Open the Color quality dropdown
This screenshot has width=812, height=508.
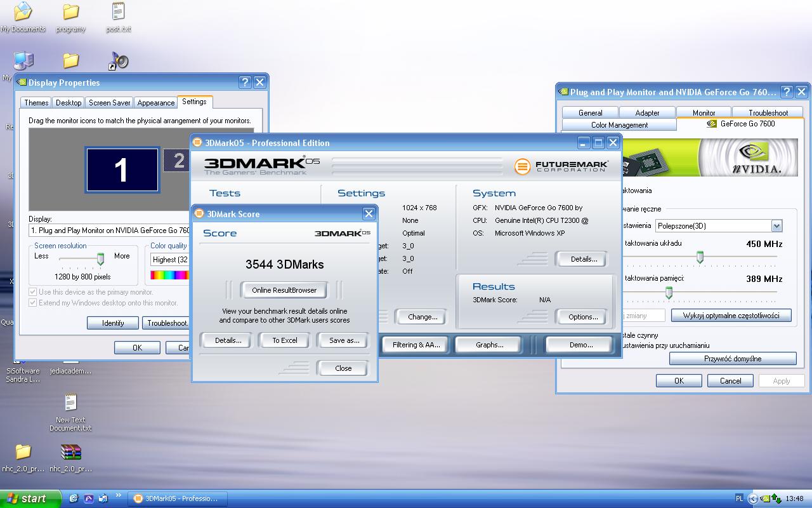click(x=170, y=259)
